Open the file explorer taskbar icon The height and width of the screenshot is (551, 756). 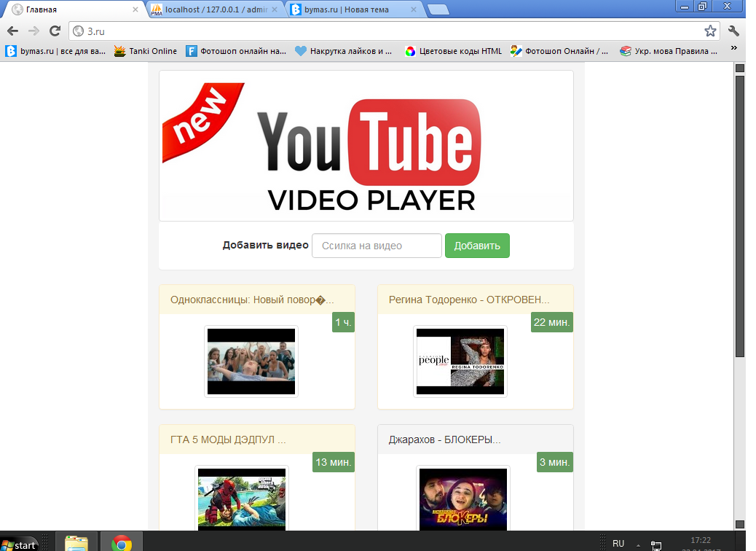76,543
